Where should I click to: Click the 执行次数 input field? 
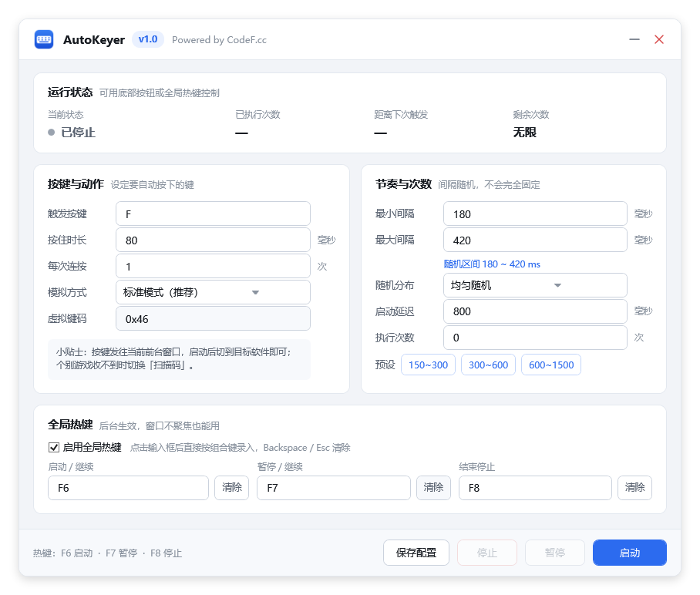point(535,338)
